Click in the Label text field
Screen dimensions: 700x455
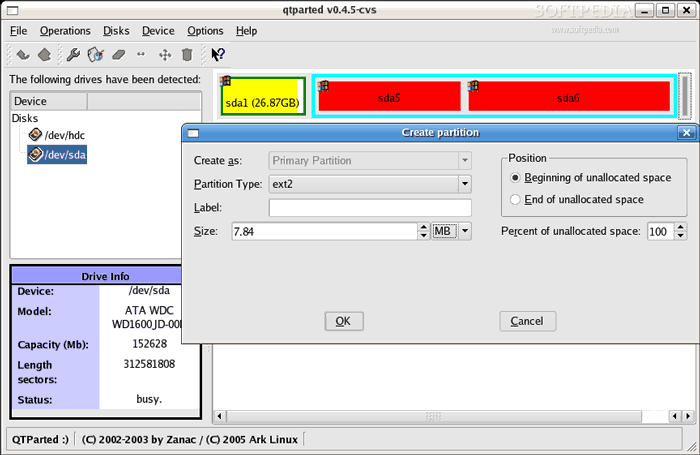[x=370, y=208]
